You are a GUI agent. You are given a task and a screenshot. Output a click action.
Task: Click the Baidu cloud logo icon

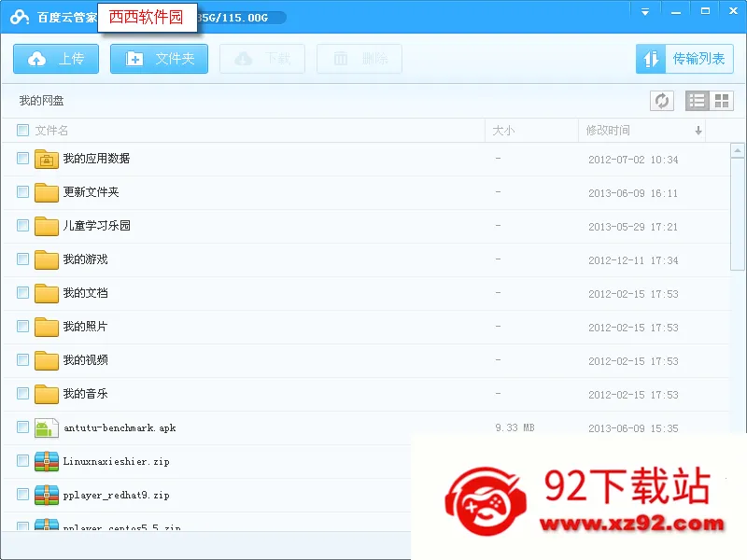(20, 17)
